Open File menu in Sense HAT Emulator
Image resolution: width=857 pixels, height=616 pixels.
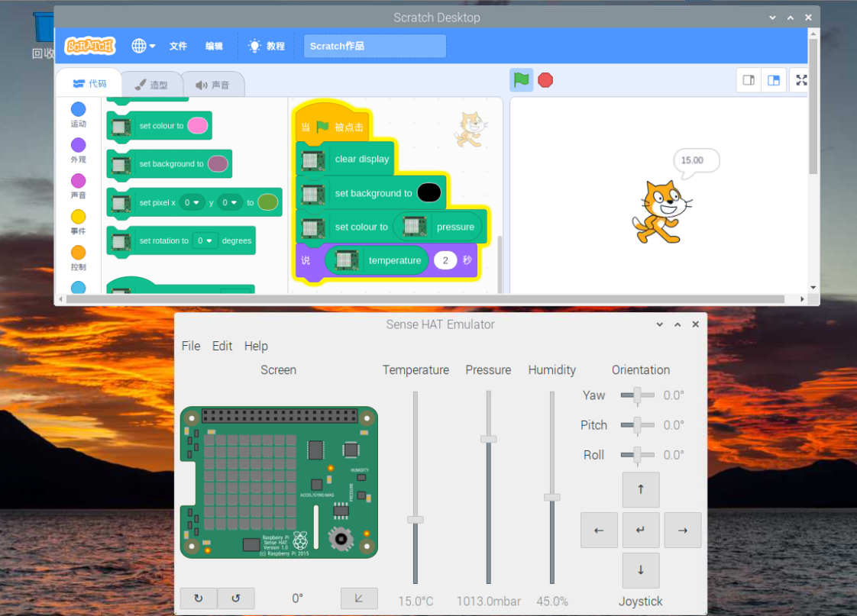[x=191, y=347]
